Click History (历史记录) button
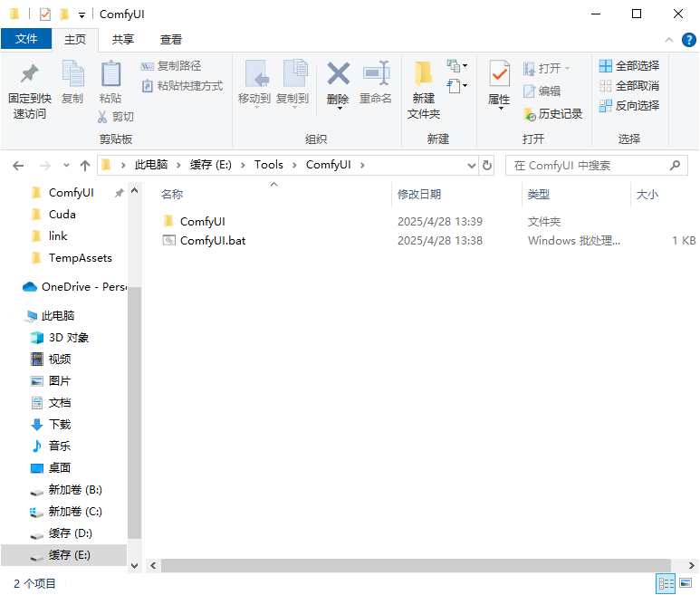 pos(552,114)
